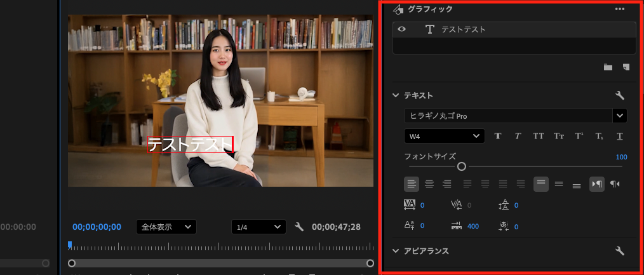Right align the text
This screenshot has width=644, height=275.
(x=447, y=184)
